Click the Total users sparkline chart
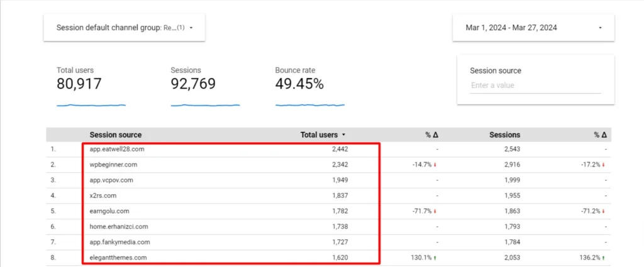644x267 pixels. click(91, 105)
